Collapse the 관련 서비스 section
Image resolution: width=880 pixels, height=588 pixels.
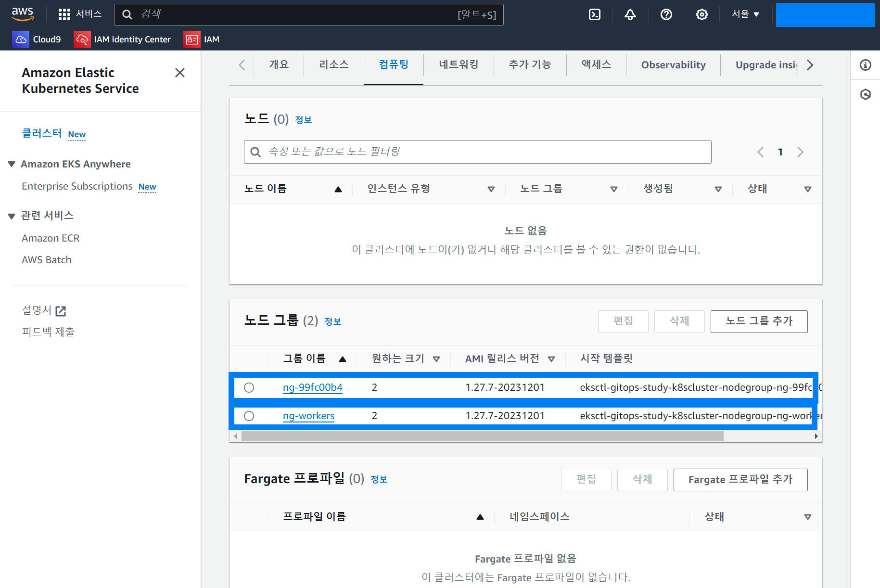12,216
